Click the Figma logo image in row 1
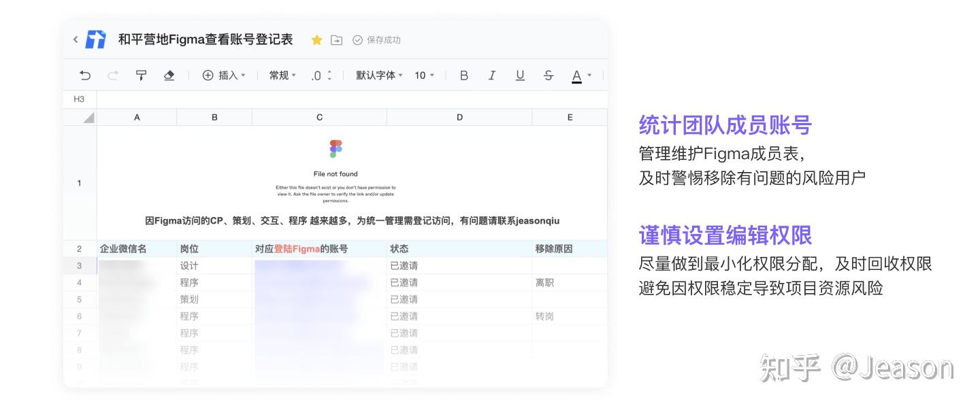 [x=336, y=149]
